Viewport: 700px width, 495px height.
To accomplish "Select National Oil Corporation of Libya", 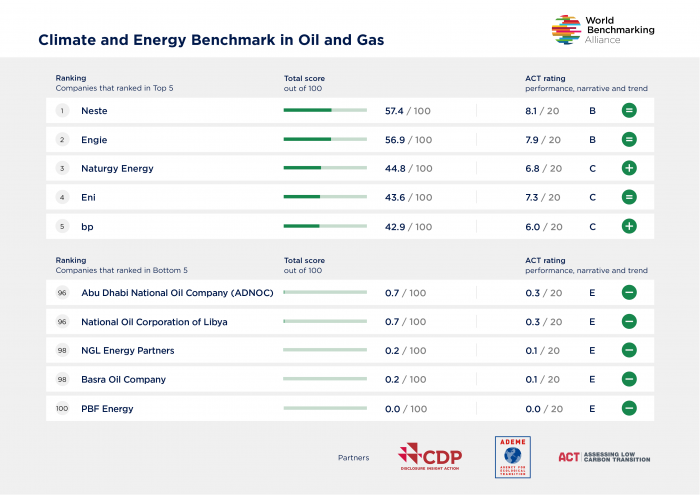I will 154,322.
